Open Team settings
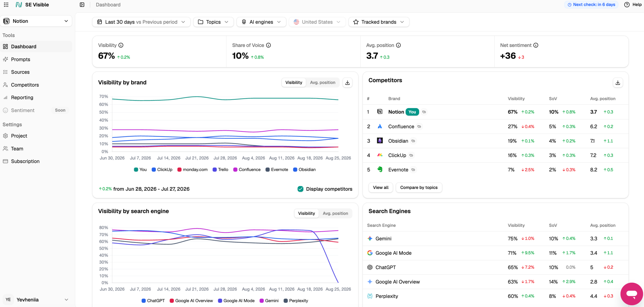 [36, 149]
